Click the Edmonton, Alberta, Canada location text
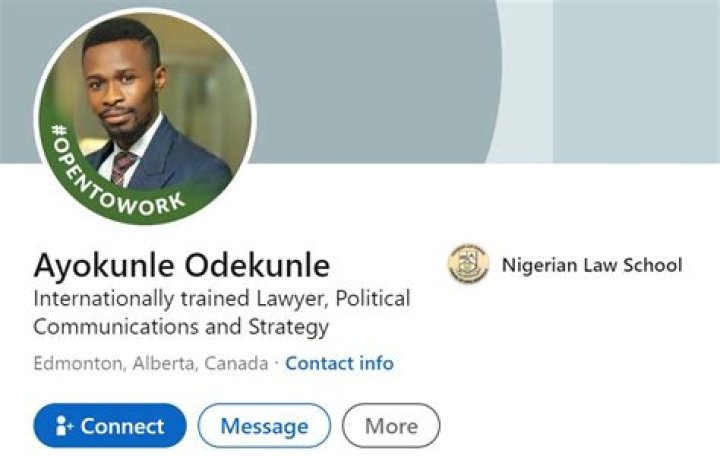Screen dimensions: 720x456 click(150, 363)
